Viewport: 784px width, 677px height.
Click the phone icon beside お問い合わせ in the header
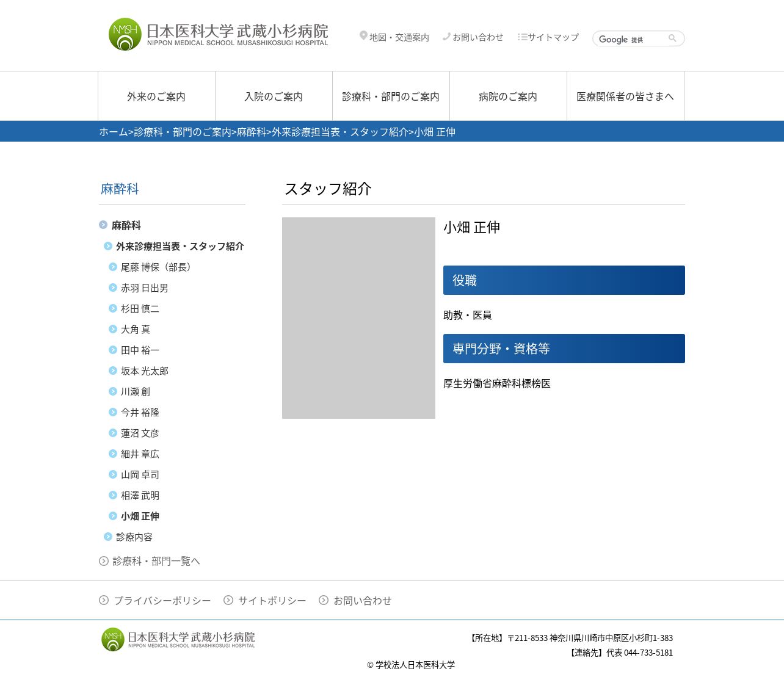tap(446, 37)
